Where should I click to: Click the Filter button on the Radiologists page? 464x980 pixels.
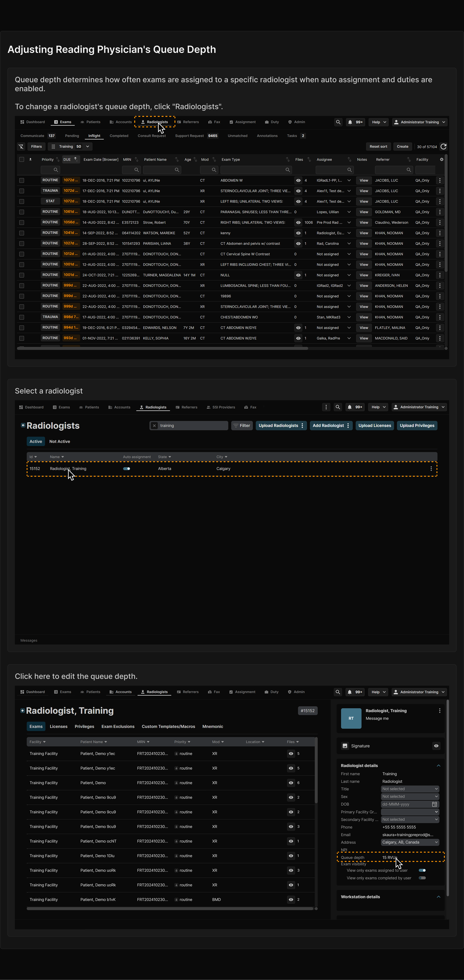(242, 426)
